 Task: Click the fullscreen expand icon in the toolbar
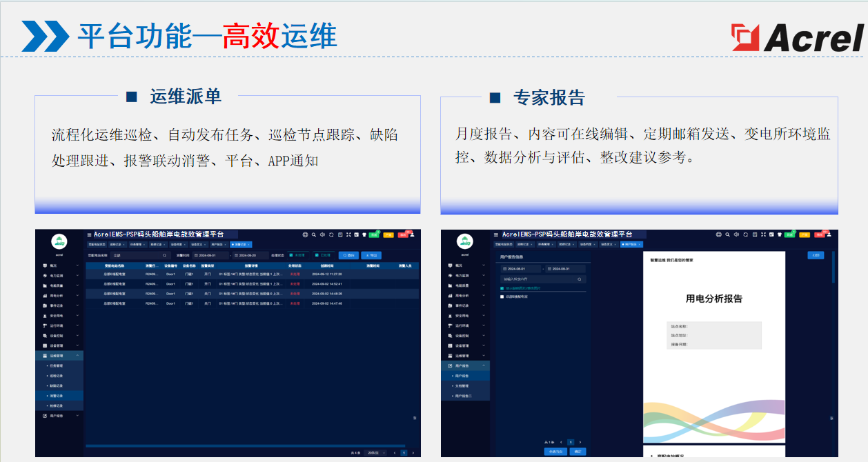(348, 234)
